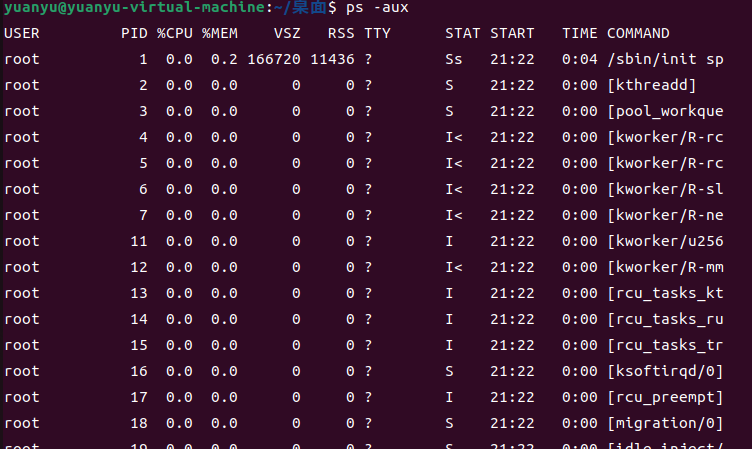Click the [kthreadd] process entry
Viewport: 752px width, 449px height.
pos(651,86)
